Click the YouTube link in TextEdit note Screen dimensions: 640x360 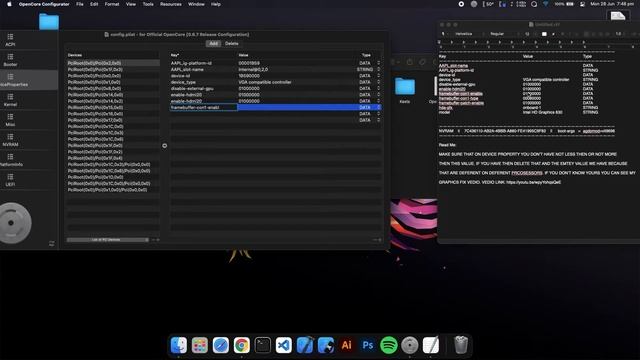click(533, 182)
